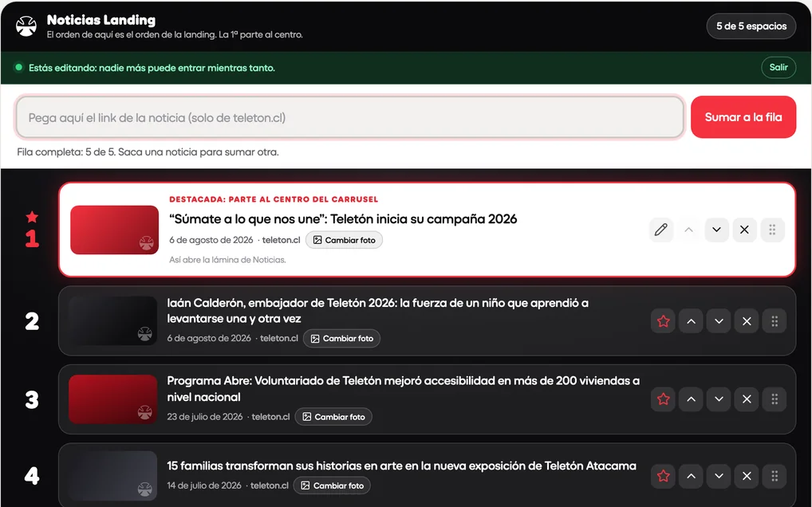Exit editing mode with Salir button
This screenshot has height=507, width=812.
[x=778, y=67]
